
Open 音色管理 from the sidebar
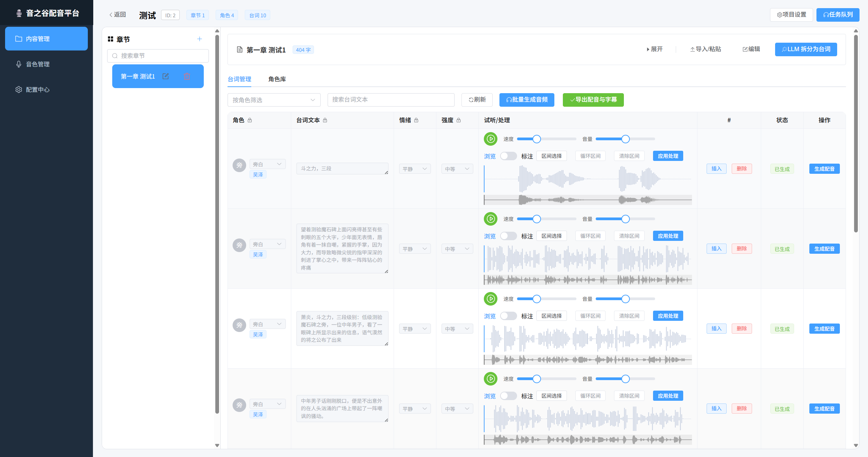tap(38, 64)
